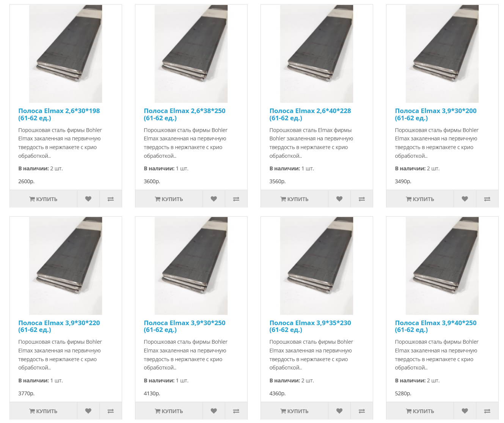Purchase the 5280р. Elmax 3,9*40*250 strip

[x=420, y=411]
